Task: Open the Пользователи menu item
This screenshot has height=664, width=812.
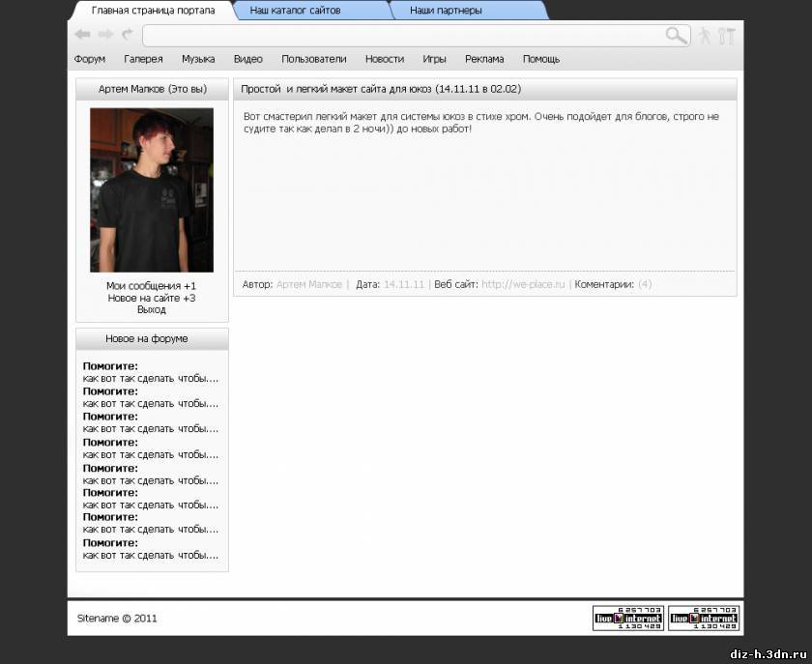Action: 313,59
